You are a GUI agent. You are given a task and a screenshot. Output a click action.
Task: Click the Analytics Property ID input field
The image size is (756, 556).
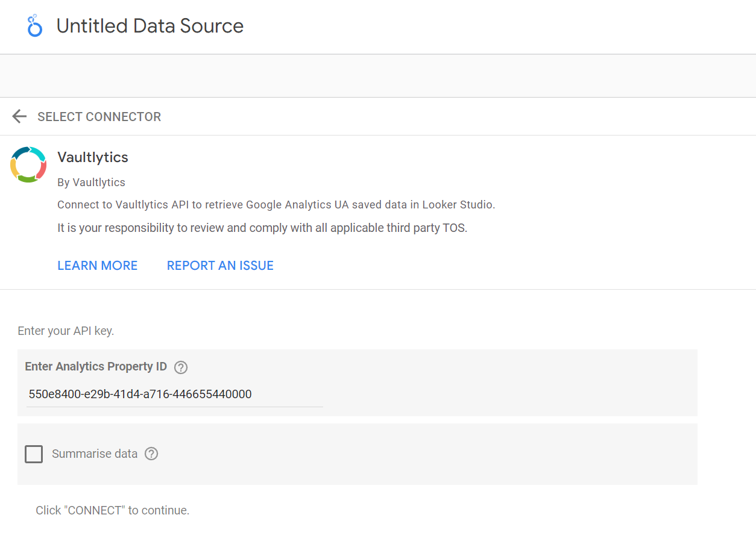coord(175,395)
